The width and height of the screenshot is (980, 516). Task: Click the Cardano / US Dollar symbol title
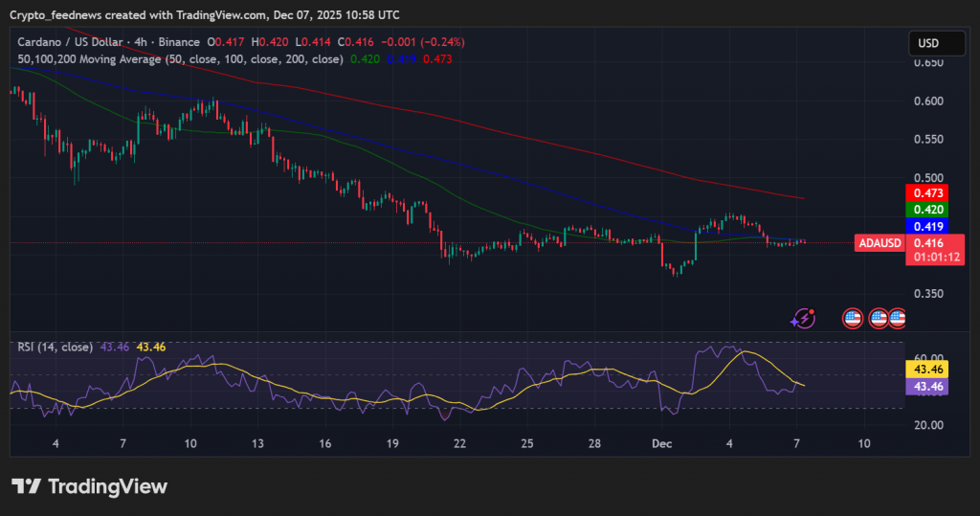pyautogui.click(x=78, y=43)
